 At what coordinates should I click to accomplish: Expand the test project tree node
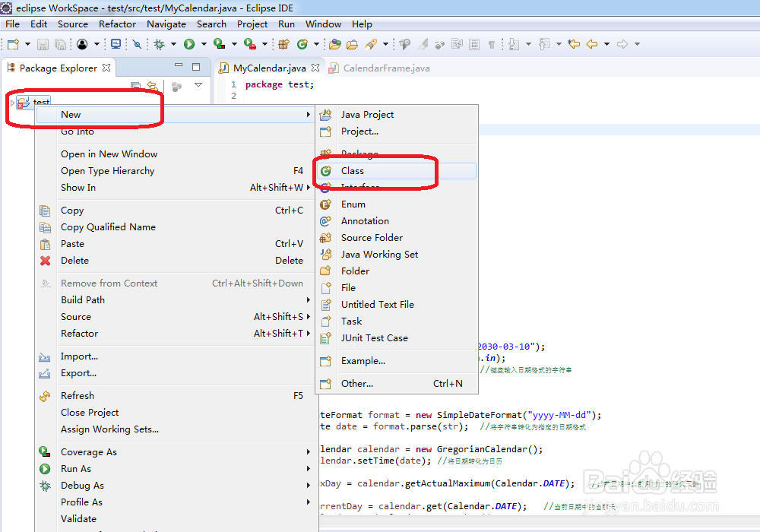tap(12, 103)
